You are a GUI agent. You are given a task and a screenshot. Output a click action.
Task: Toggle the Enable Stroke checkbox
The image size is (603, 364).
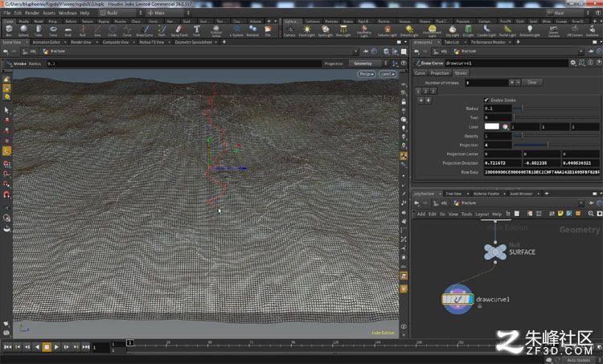pos(486,100)
